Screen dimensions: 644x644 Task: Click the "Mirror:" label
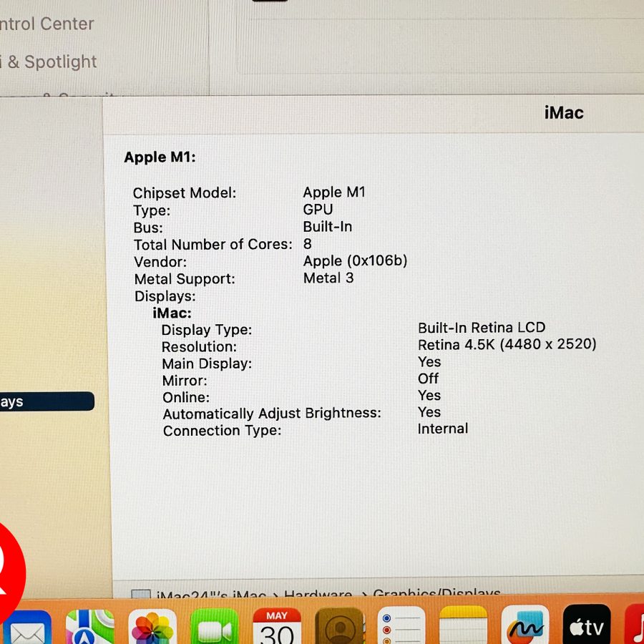pyautogui.click(x=185, y=381)
